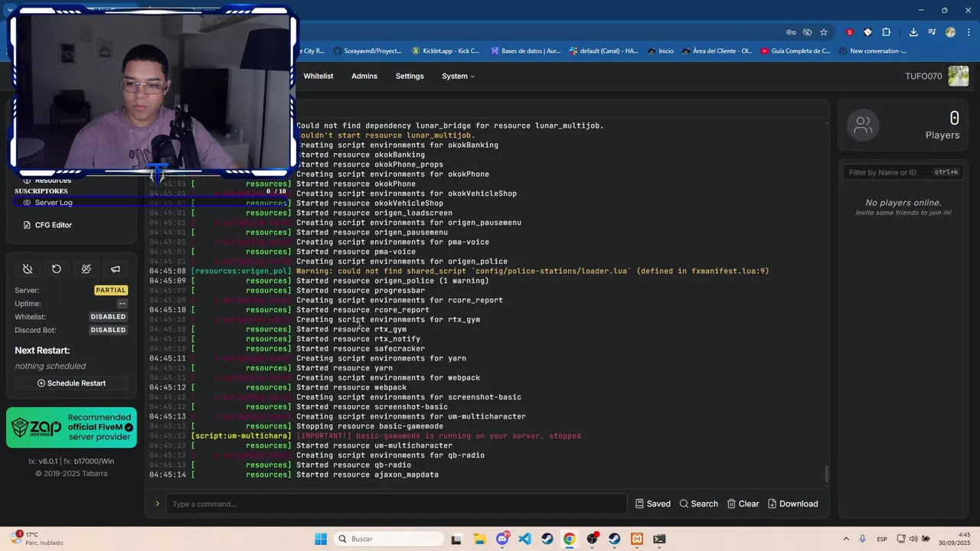Click the restart server icon
Viewport: 980px width, 551px height.
pyautogui.click(x=57, y=269)
